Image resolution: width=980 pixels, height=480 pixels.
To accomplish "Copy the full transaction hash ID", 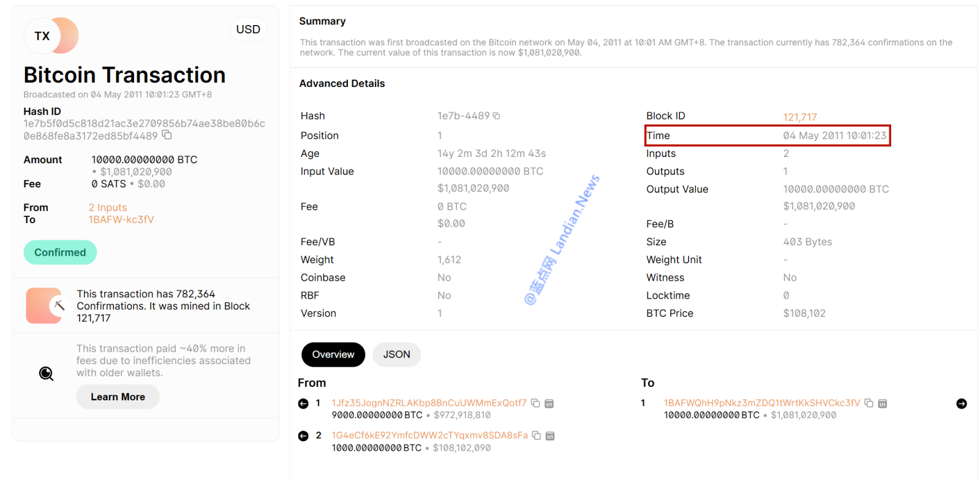I will (167, 135).
